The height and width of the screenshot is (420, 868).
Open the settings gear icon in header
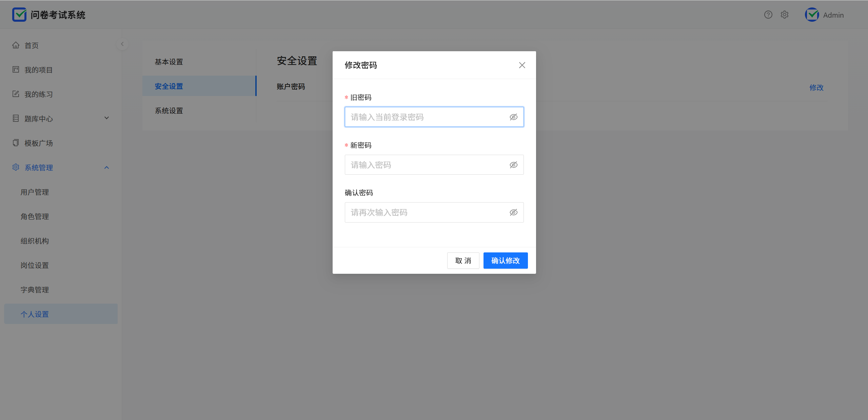pyautogui.click(x=784, y=15)
